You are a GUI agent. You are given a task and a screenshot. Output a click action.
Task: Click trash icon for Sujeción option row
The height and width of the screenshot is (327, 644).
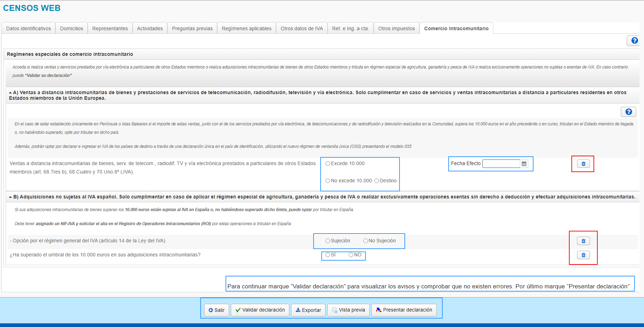click(x=583, y=241)
